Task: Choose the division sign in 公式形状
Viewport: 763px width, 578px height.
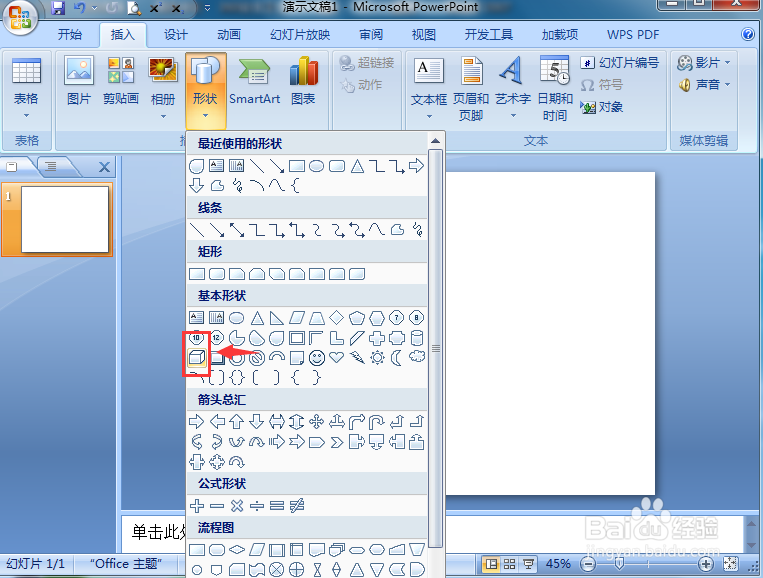Action: [257, 506]
